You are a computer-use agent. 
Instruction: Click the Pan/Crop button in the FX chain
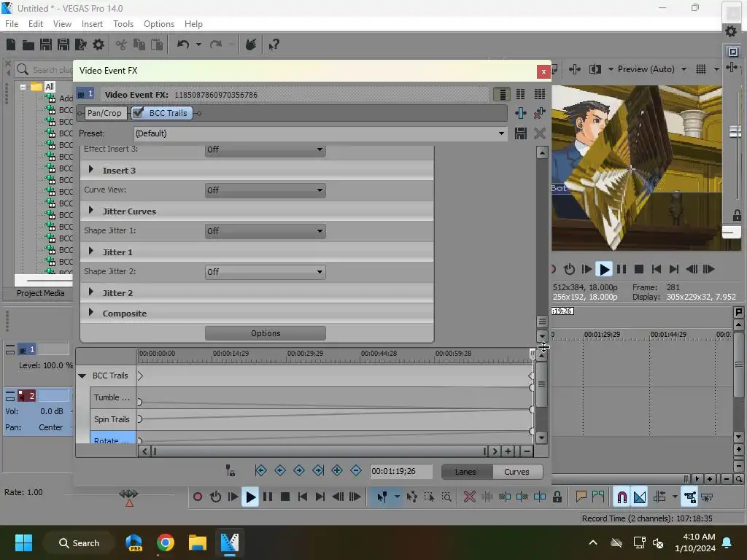tap(104, 113)
